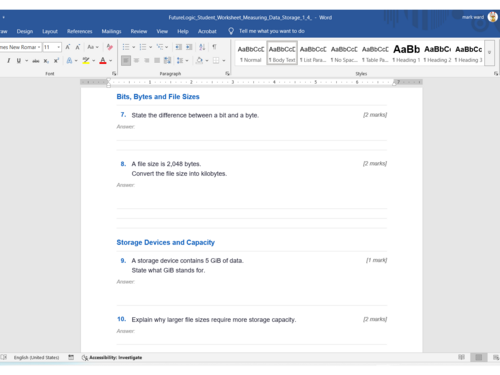Open the Paragraph dialog launcher
500x375 pixels.
pyautogui.click(x=227, y=73)
